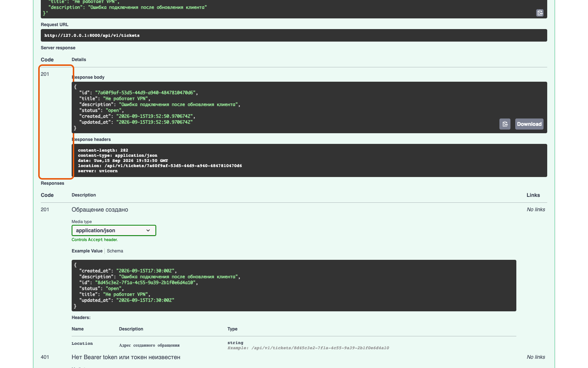Screen dimensions: 588x368
Task: Download the response body
Action: coord(529,124)
